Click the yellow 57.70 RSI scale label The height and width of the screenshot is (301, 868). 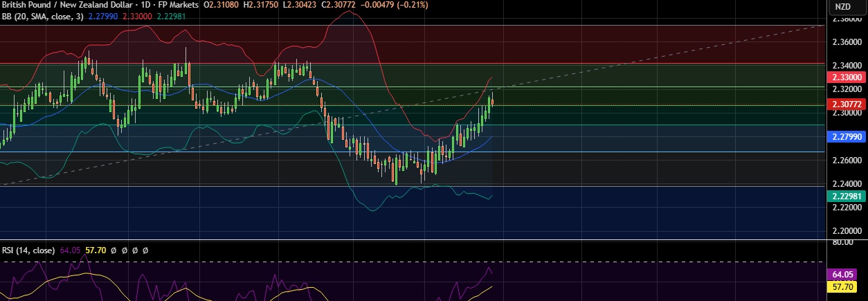pos(842,286)
